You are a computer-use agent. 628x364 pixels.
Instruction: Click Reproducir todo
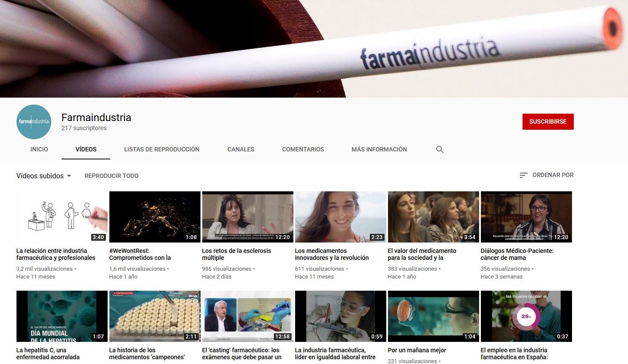click(x=112, y=176)
